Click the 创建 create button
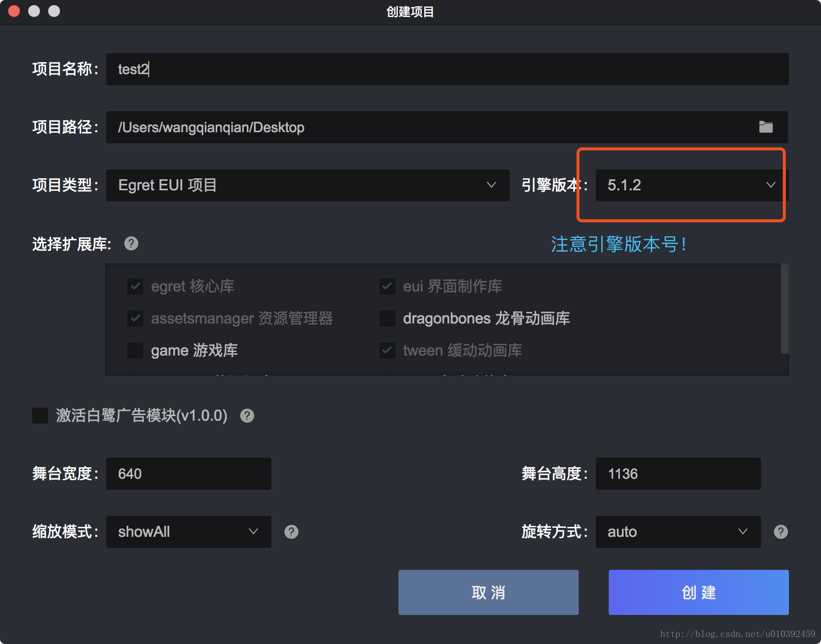The height and width of the screenshot is (644, 821). tap(699, 592)
